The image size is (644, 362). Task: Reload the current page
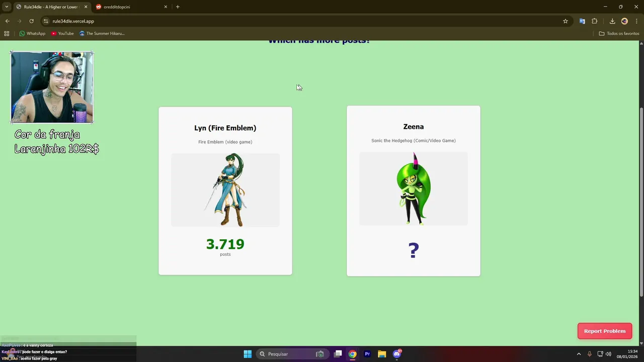click(x=31, y=21)
